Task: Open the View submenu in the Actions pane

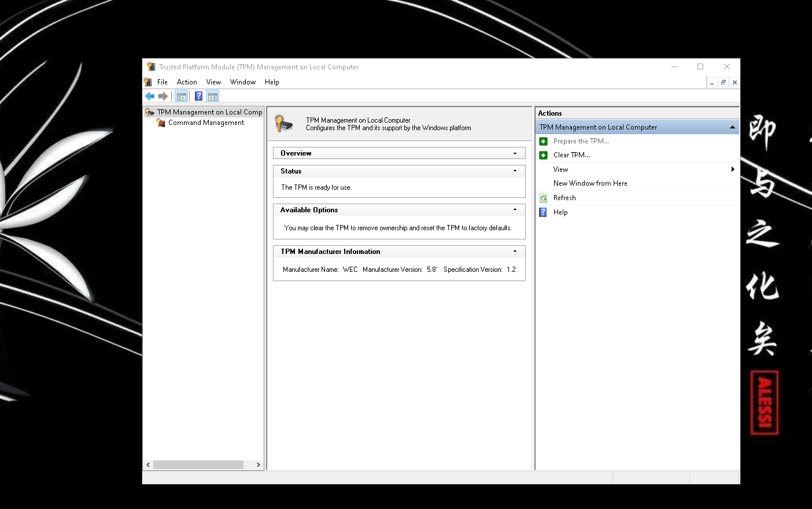Action: pos(637,169)
